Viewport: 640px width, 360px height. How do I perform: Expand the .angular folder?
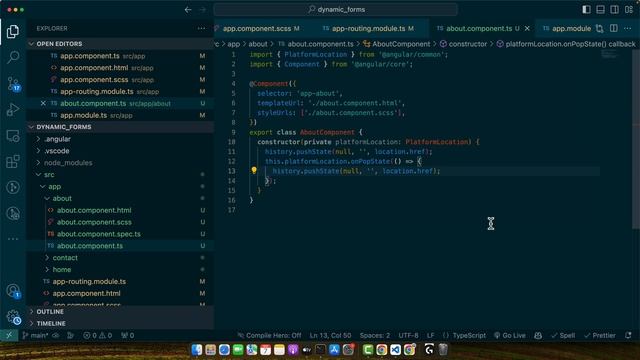(x=120, y=139)
